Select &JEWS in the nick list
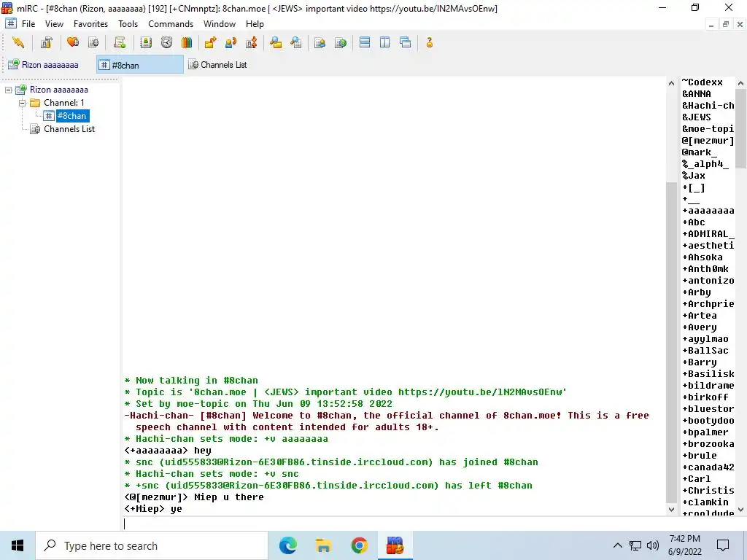 (x=697, y=117)
